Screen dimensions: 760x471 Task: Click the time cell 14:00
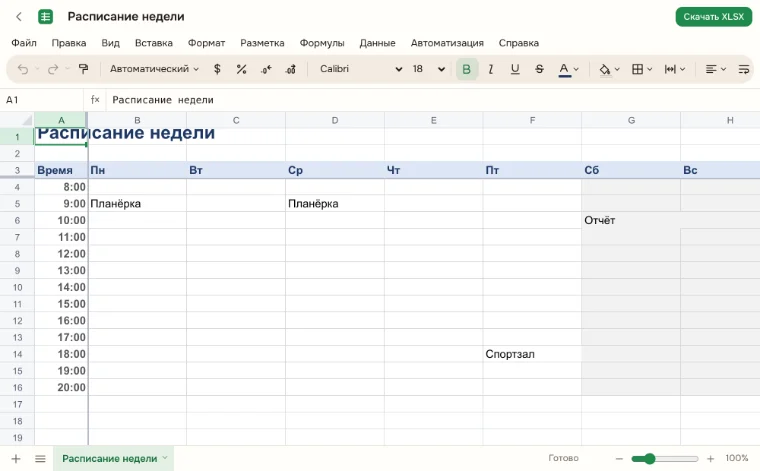(x=61, y=287)
